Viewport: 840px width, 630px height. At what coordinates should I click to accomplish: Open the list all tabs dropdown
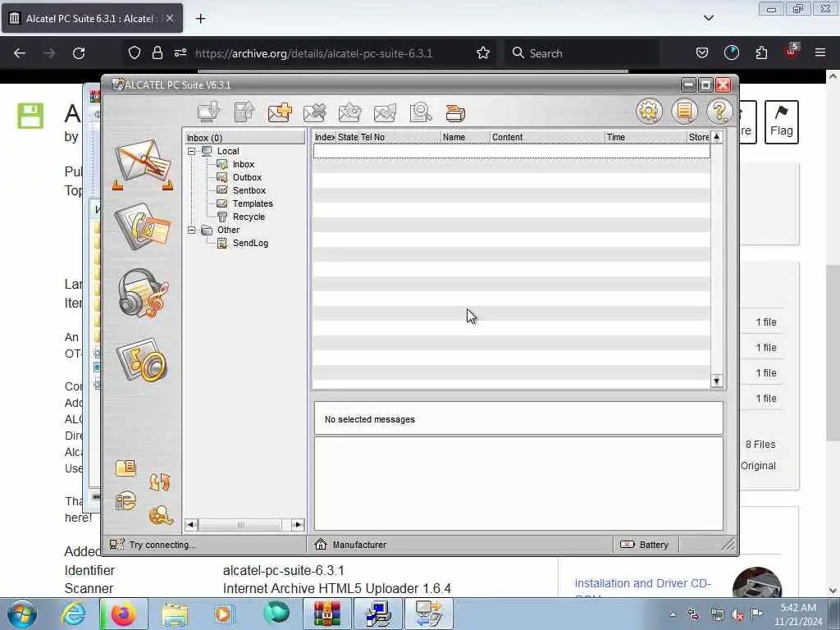click(x=708, y=18)
